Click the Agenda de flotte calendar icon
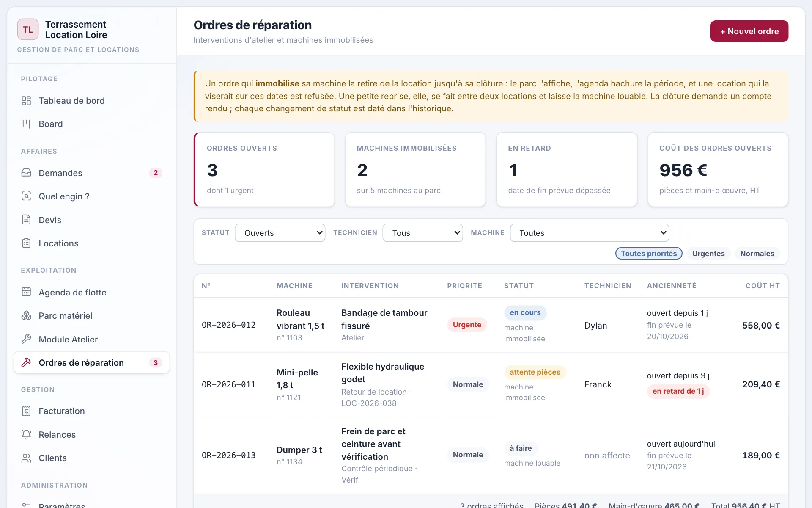The image size is (812, 508). coord(26,292)
